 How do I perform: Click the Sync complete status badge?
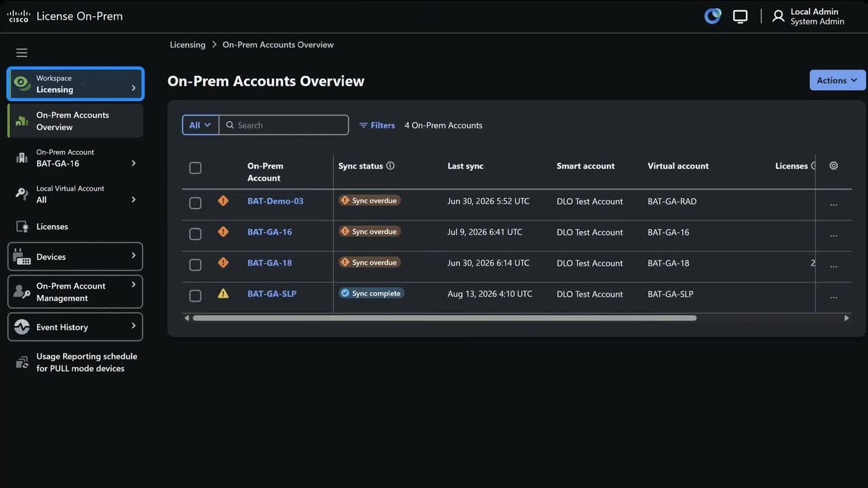click(372, 293)
